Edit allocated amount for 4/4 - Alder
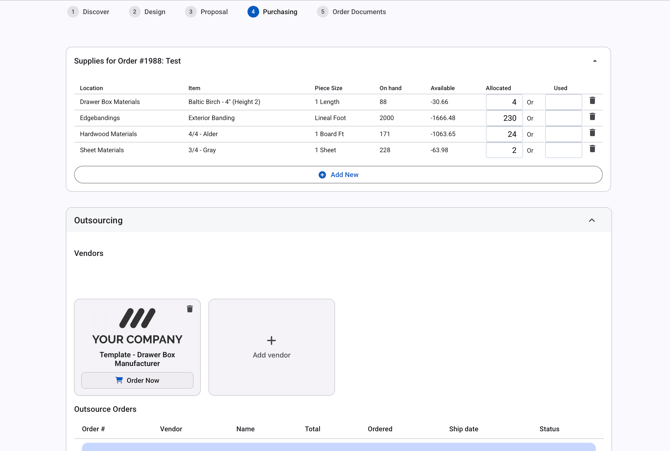 504,134
